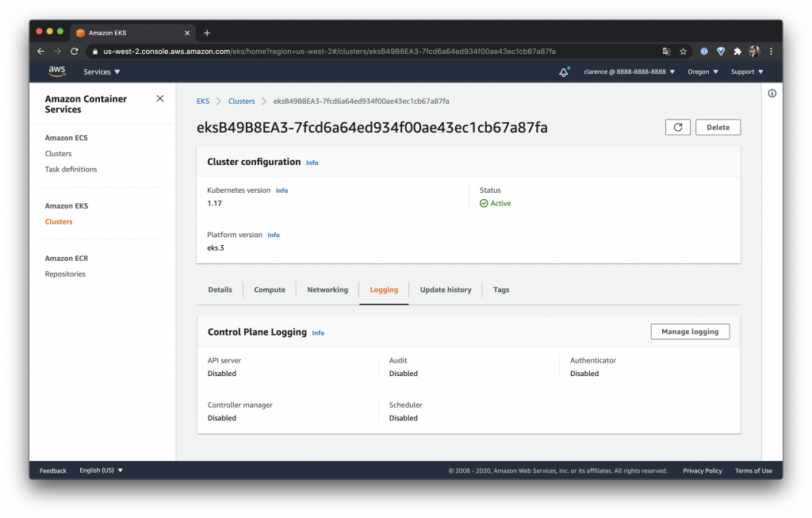Select the Logging tab

[x=384, y=290]
